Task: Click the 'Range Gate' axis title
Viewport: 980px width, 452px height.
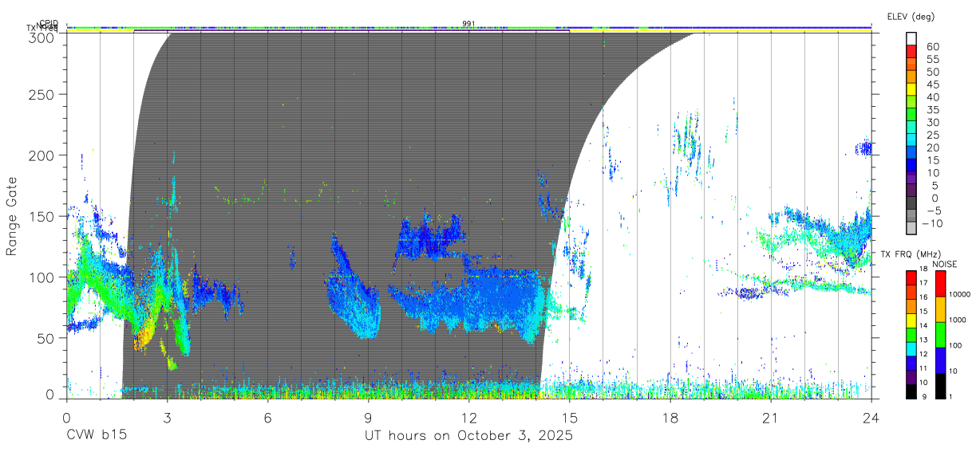Action: [x=13, y=216]
